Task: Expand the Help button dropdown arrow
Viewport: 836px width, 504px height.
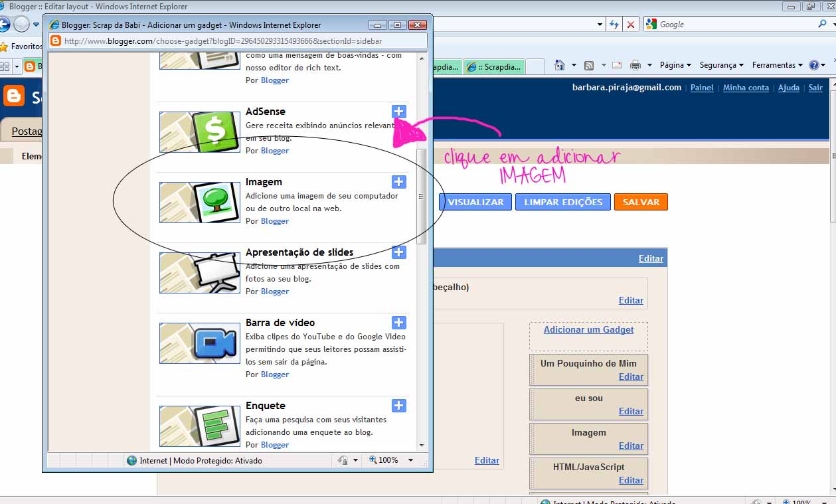Action: point(823,65)
